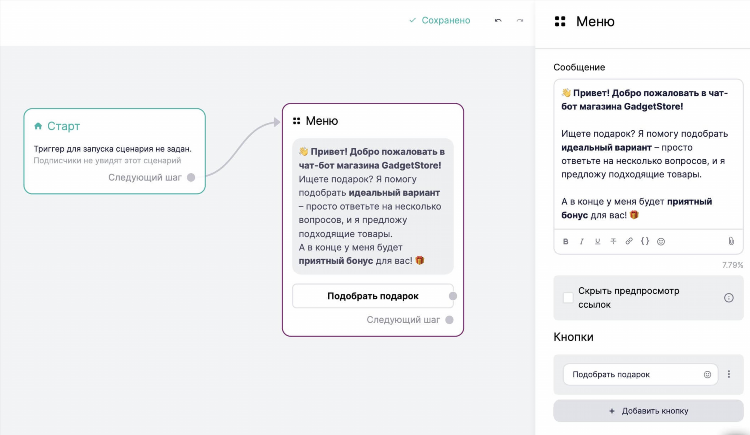The width and height of the screenshot is (750, 435).
Task: Click inside the Сообщение text editor
Action: pyautogui.click(x=648, y=154)
